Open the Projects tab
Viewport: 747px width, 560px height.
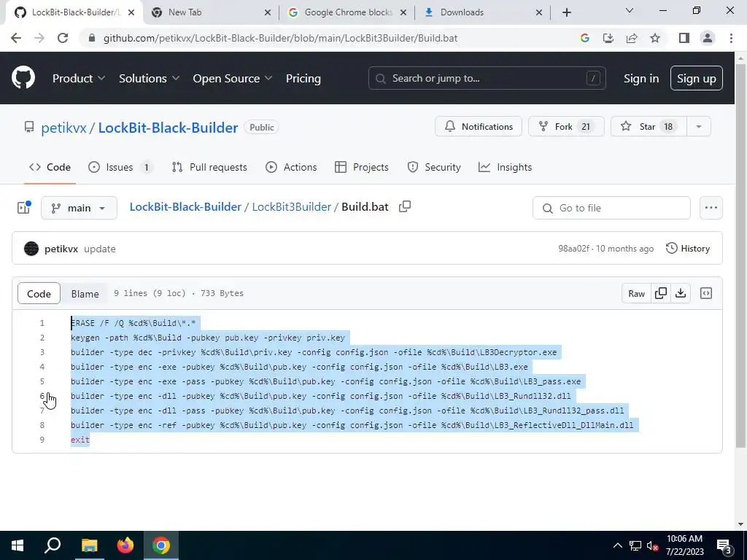362,167
